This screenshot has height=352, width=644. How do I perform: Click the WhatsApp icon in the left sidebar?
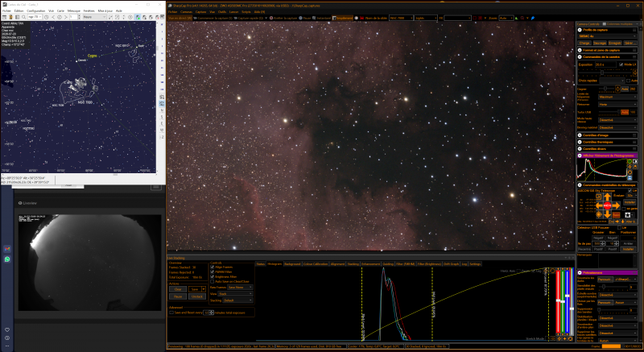pos(7,259)
